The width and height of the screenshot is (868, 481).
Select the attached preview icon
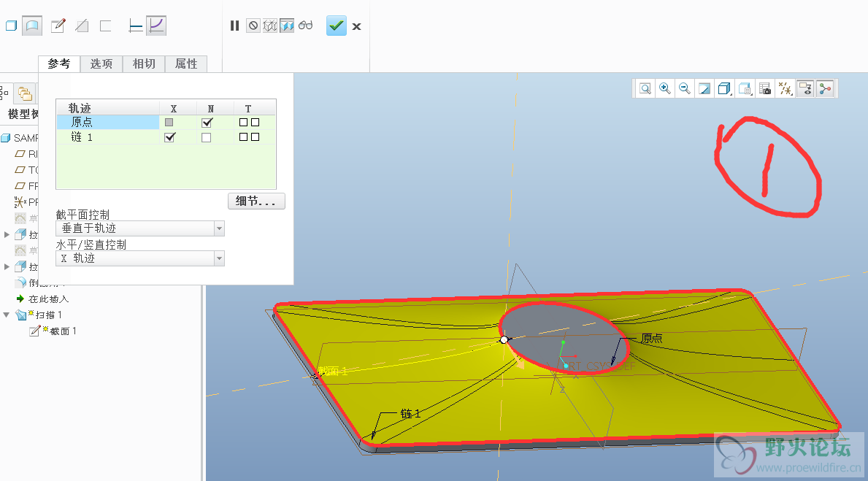(x=287, y=26)
